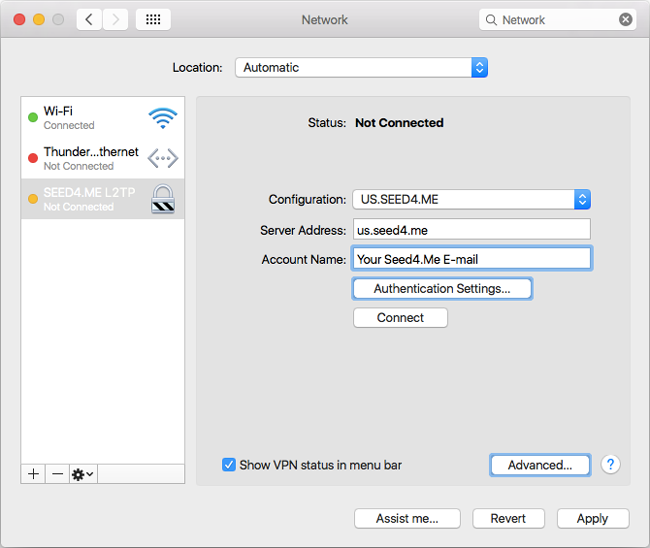Remove the selected network service
This screenshot has height=548, width=650.
coord(57,474)
